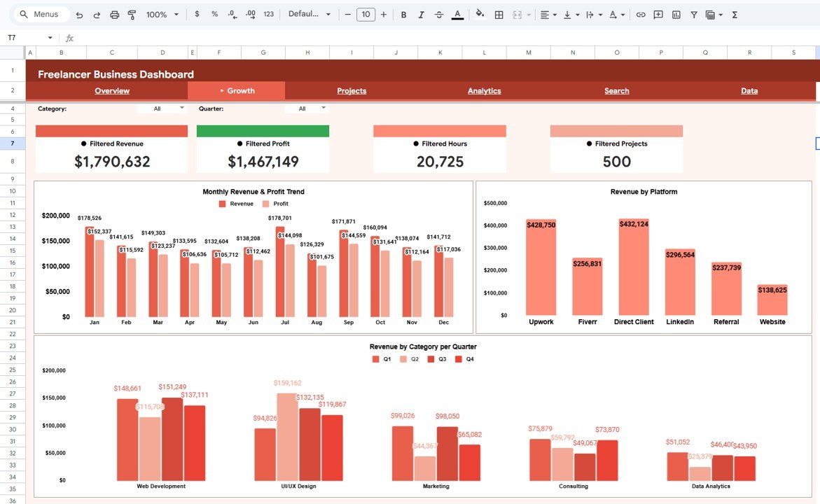Open the Category filter dropdown
Viewport: 820px width, 504px height.
[x=168, y=108]
